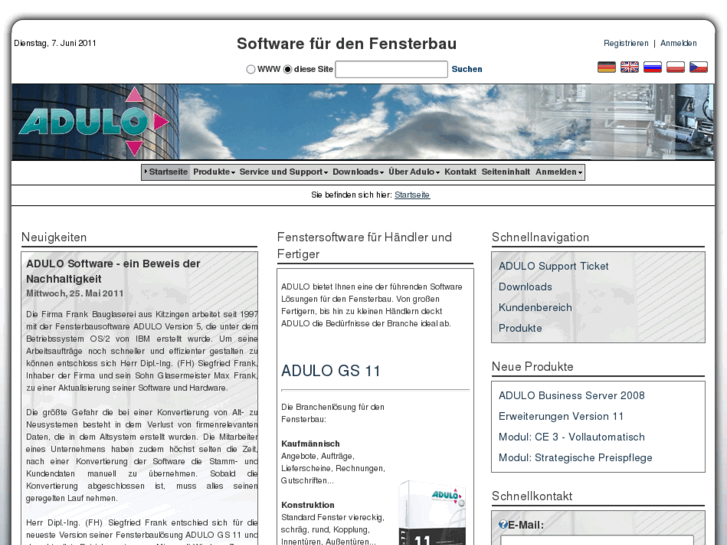This screenshot has height=545, width=727.
Task: Click the ADULO GS 11 heading
Action: pos(331,371)
